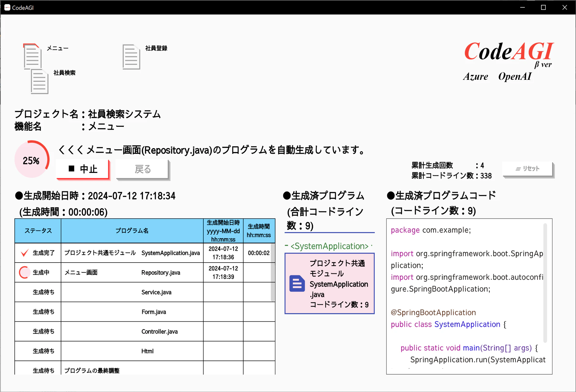Click the 2024-07-12 17:18:39 start time cell

223,272
